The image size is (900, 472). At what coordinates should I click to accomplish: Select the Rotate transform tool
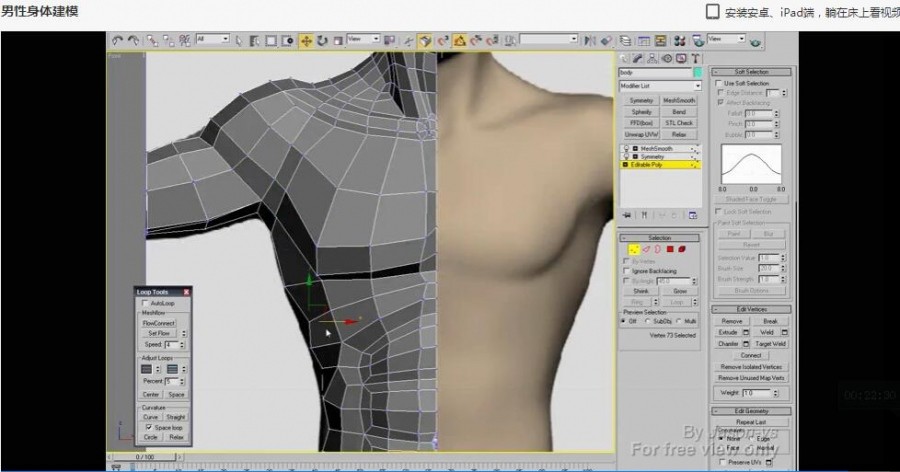click(322, 41)
